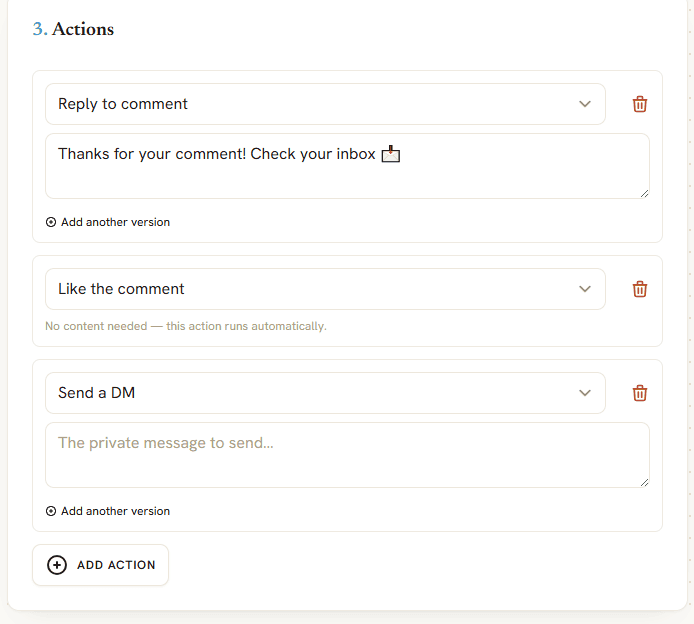Open the Reply to comment dropdown
The image size is (694, 624).
325,104
